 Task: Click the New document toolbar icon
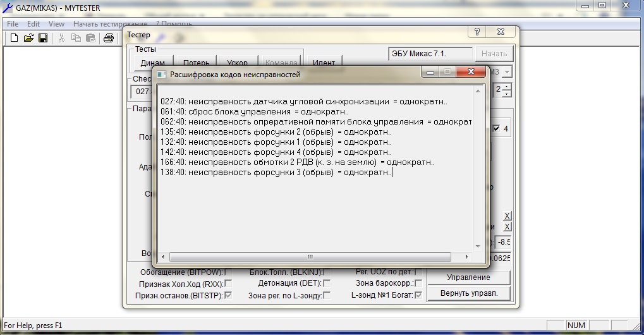pyautogui.click(x=14, y=38)
